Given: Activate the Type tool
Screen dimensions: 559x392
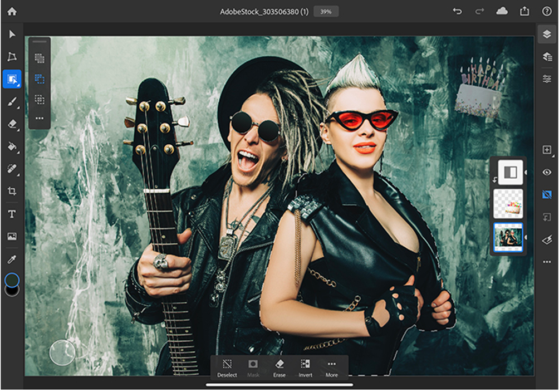Looking at the screenshot, I should click(12, 214).
